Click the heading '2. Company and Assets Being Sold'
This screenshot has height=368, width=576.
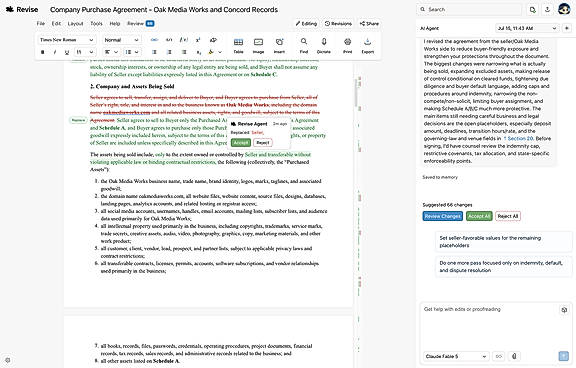132,86
